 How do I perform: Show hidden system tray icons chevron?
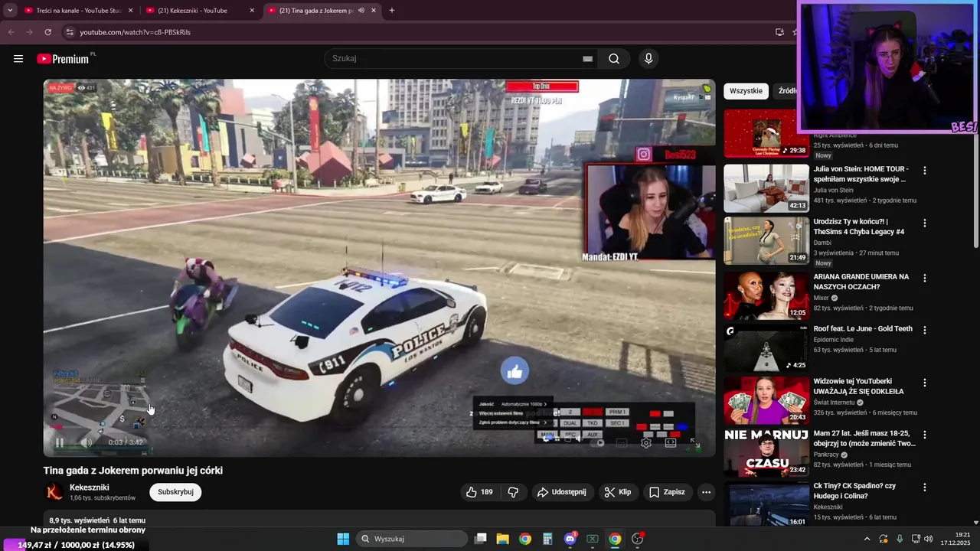(x=867, y=539)
